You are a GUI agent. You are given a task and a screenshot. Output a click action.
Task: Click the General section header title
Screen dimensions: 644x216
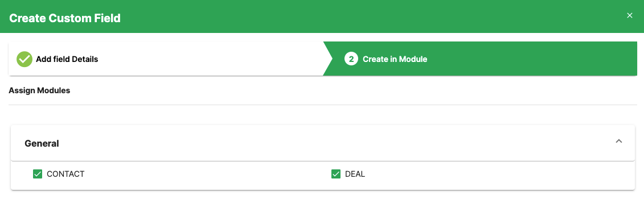pyautogui.click(x=42, y=143)
